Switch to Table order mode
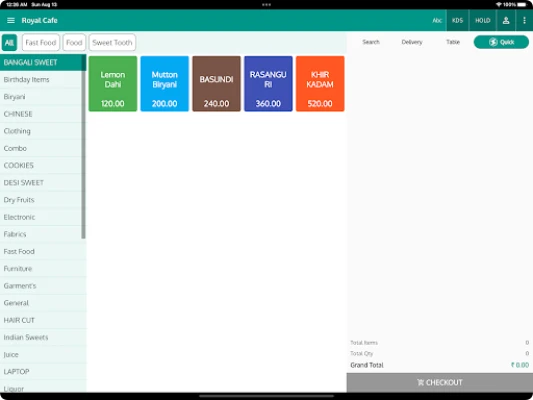This screenshot has height=400, width=533. [453, 42]
